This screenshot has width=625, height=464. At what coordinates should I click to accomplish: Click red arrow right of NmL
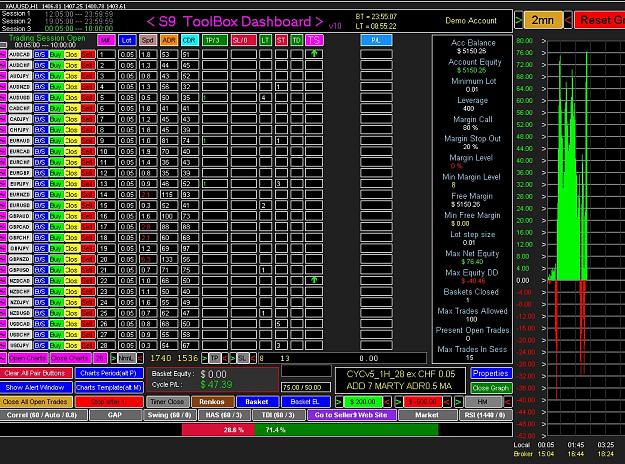(x=140, y=358)
